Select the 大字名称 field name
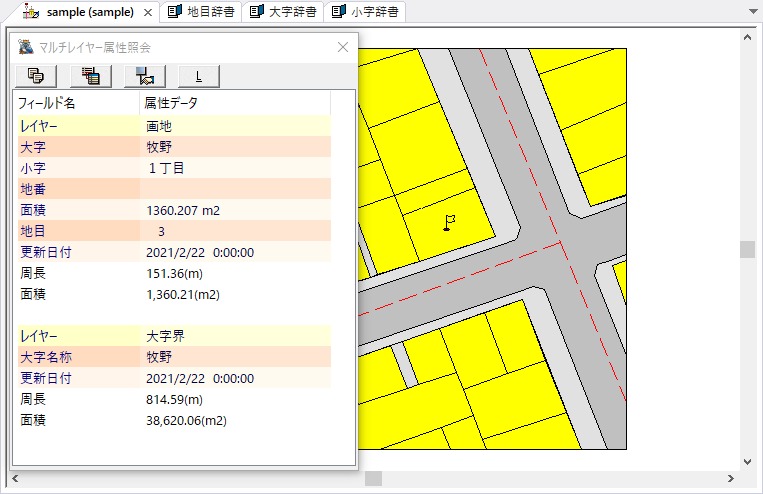Viewport: 763px width, 494px height. 46,357
